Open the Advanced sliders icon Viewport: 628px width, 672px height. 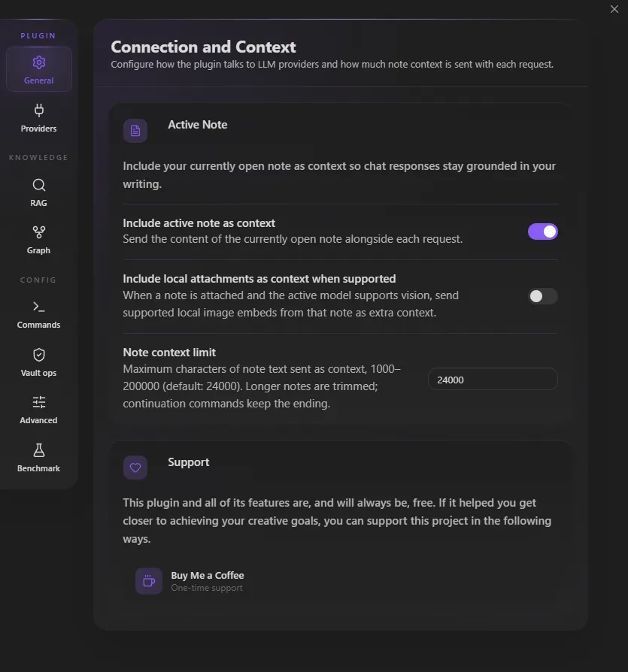click(x=38, y=402)
